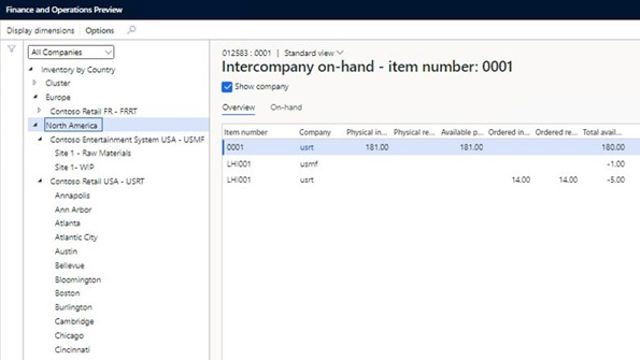
Task: Open Display dimensions
Action: [40, 31]
